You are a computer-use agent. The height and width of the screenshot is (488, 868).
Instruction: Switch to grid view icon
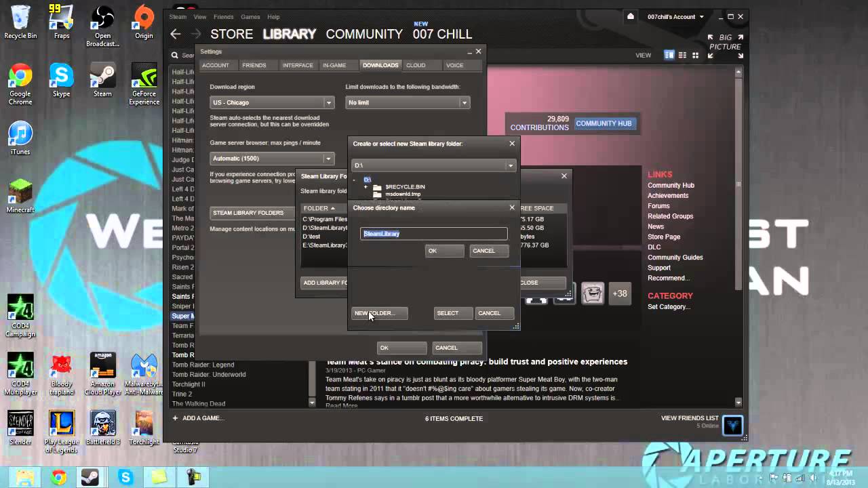pyautogui.click(x=695, y=56)
